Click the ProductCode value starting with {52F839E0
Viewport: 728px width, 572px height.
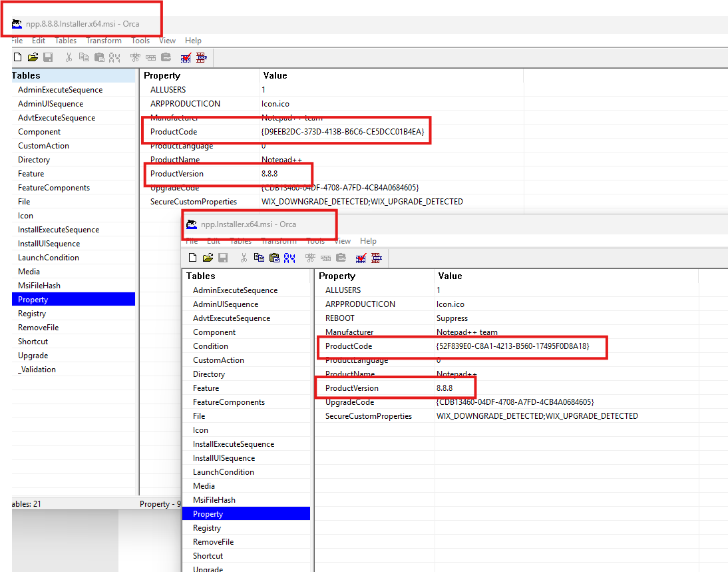(512, 346)
